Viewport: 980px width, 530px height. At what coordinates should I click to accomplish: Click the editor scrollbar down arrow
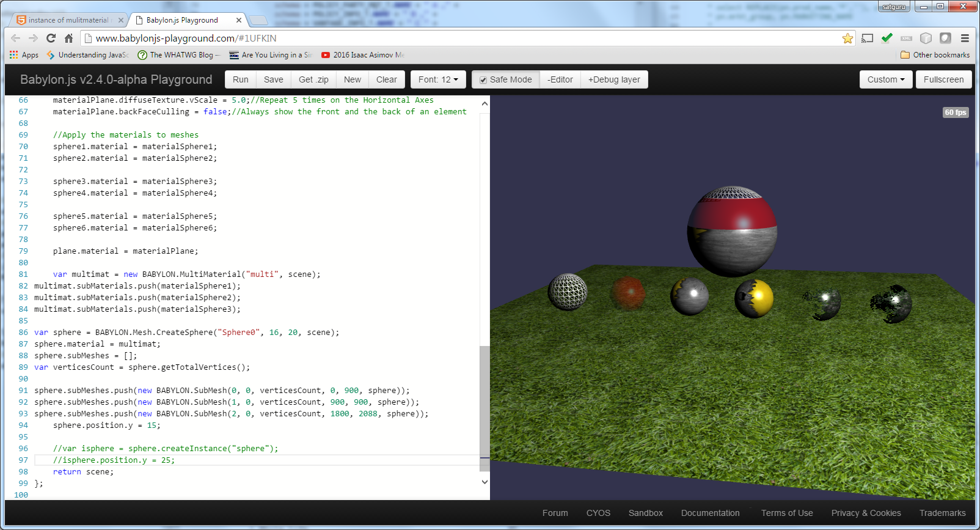tap(485, 482)
